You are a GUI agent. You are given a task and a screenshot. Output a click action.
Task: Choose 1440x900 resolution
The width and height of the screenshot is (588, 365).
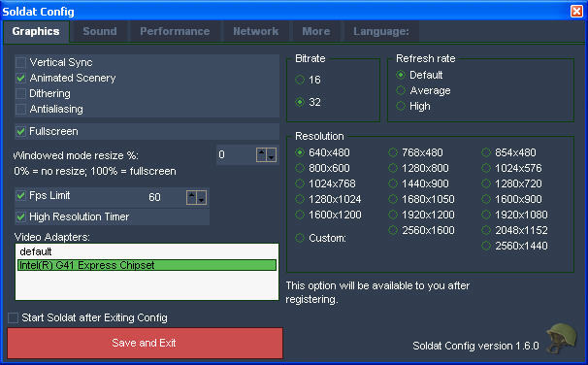tap(393, 183)
